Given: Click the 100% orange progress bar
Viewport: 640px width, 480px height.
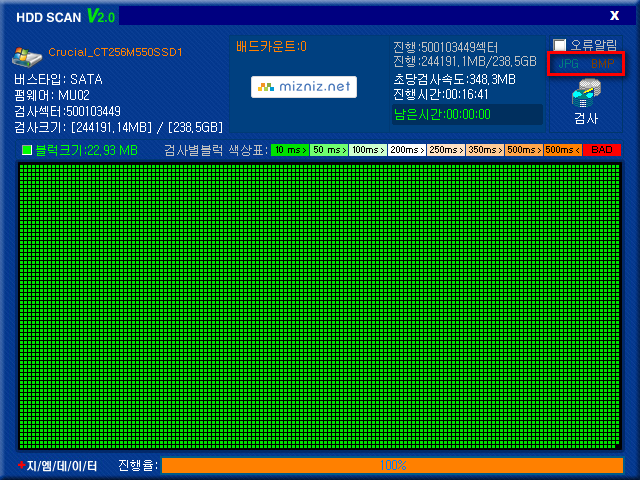Looking at the screenshot, I should coord(393,465).
